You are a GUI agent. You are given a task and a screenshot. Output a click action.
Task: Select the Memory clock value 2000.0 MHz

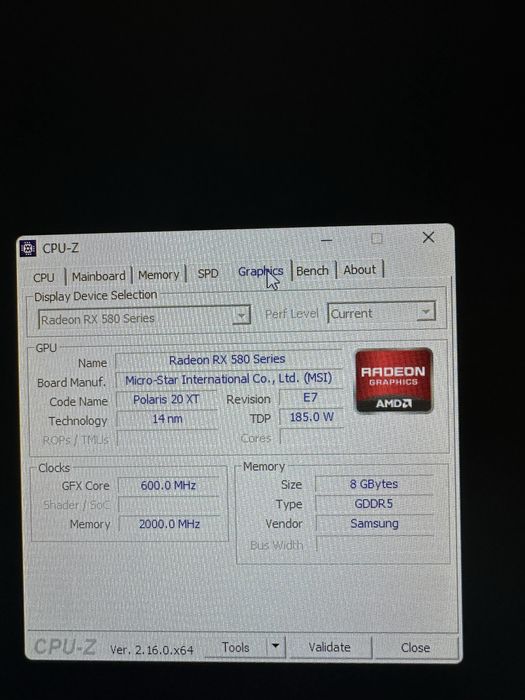170,524
